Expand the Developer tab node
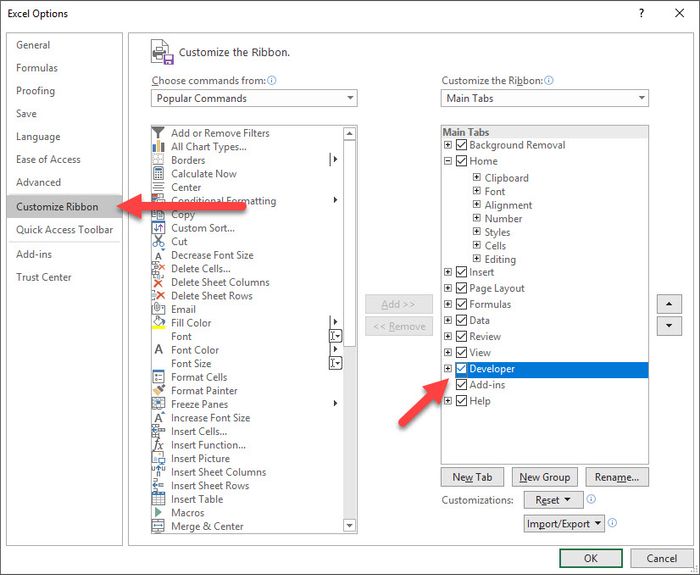The height and width of the screenshot is (575, 700). pyautogui.click(x=448, y=368)
